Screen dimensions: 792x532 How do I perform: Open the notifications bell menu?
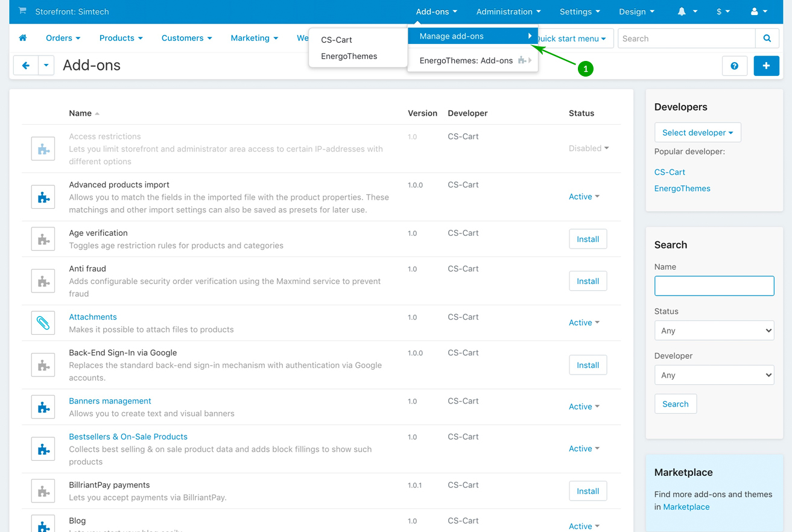686,11
